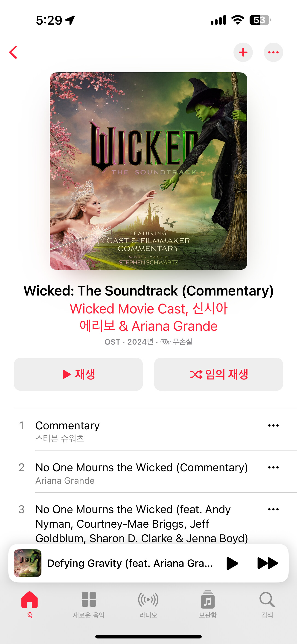Open the 보관함 library tab
This screenshot has height=644, width=297.
[x=208, y=605]
